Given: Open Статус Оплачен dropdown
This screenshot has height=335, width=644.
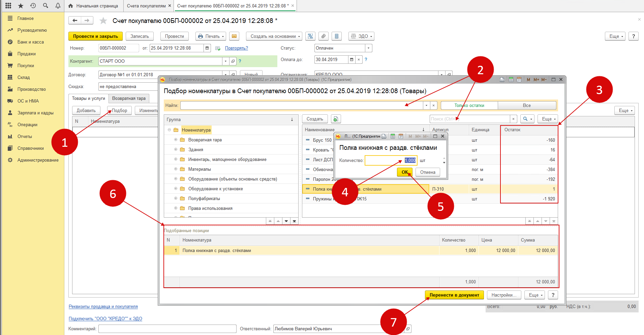Looking at the screenshot, I should (x=369, y=48).
